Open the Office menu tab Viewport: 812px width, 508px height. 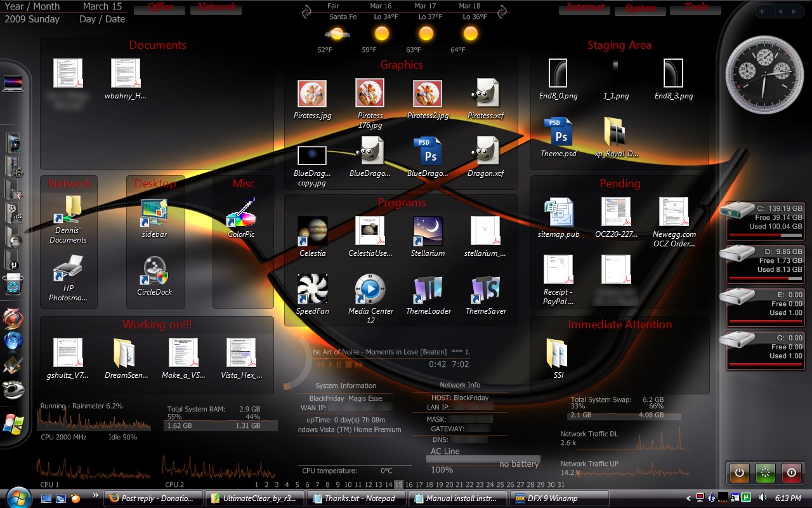pyautogui.click(x=160, y=8)
